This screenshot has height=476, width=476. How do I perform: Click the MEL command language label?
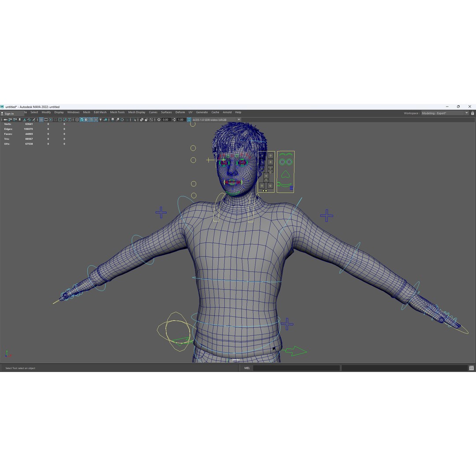pyautogui.click(x=247, y=368)
